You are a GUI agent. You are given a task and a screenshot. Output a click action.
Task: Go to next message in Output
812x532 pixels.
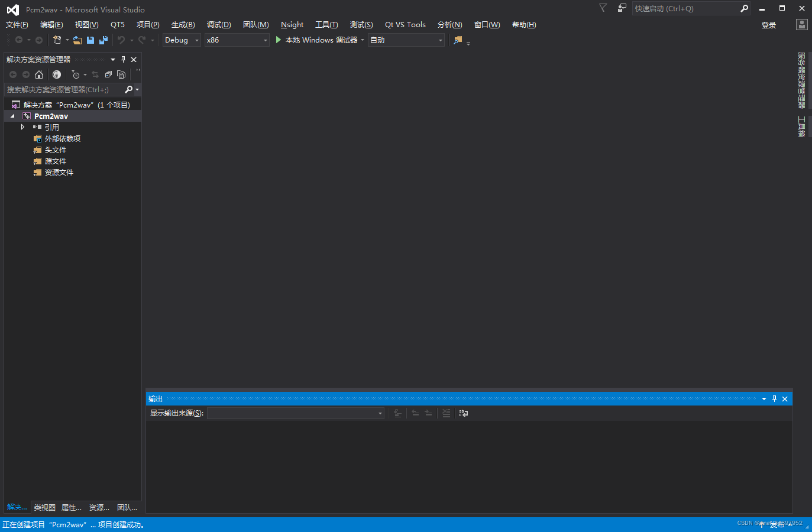[x=428, y=413]
